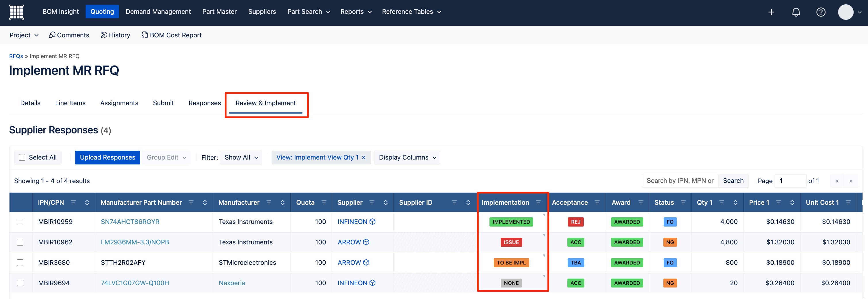Viewport: 868px width, 299px height.
Task: Tick the Select All checkbox
Action: click(x=22, y=158)
